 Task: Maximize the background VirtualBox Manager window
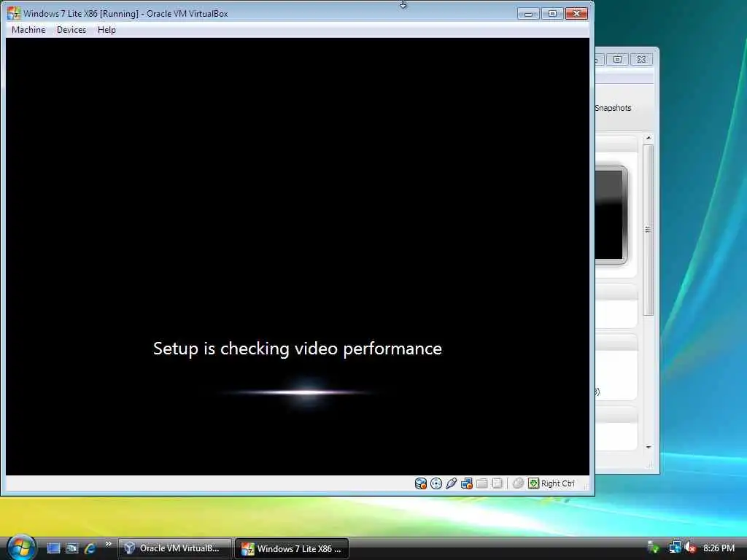pyautogui.click(x=617, y=59)
